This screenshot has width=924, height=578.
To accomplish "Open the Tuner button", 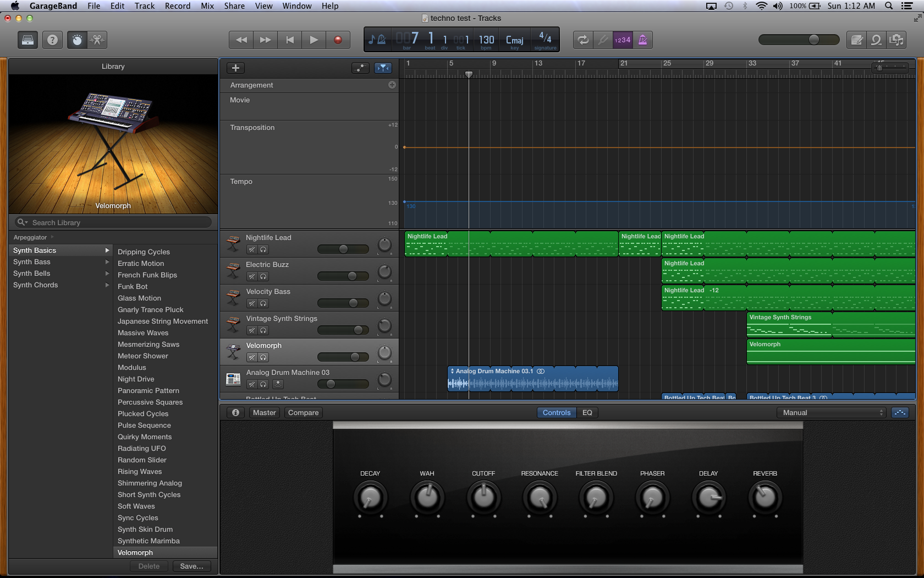I will click(603, 40).
